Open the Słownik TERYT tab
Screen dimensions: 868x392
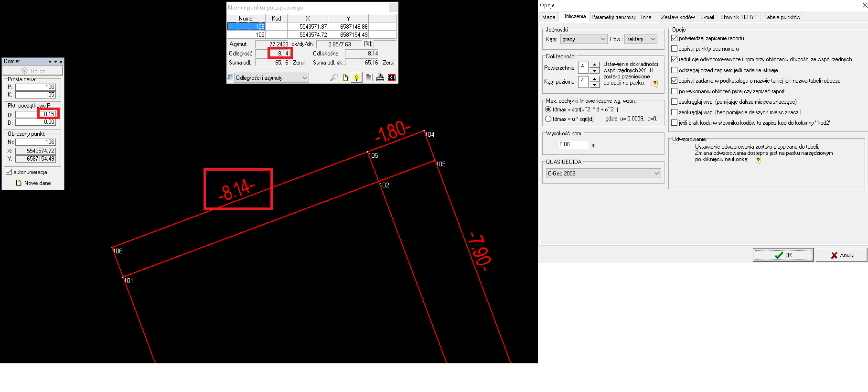pyautogui.click(x=739, y=17)
